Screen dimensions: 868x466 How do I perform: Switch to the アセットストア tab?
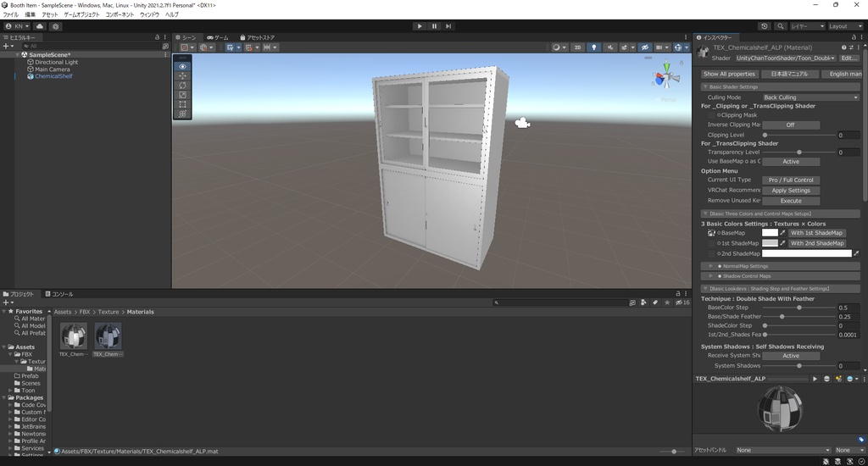click(258, 37)
